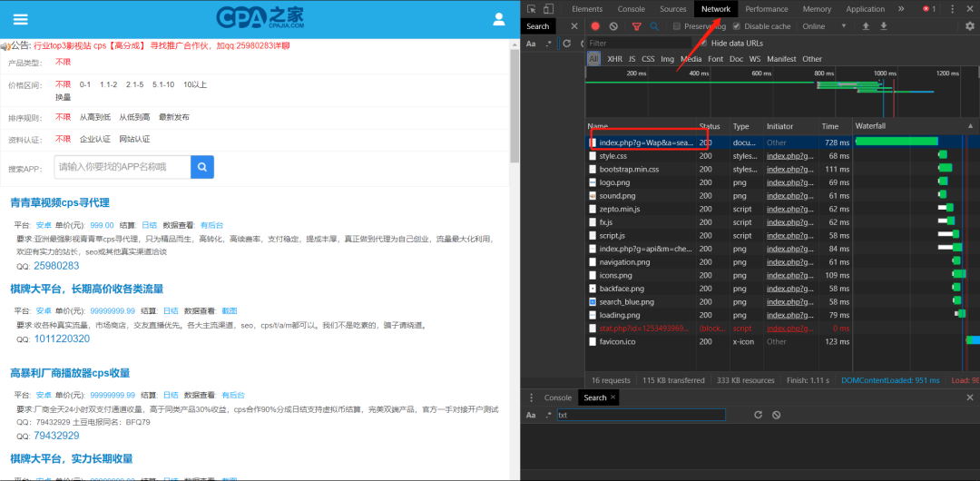Image resolution: width=980 pixels, height=481 pixels.
Task: Open network search magnifier icon
Action: pyautogui.click(x=654, y=26)
